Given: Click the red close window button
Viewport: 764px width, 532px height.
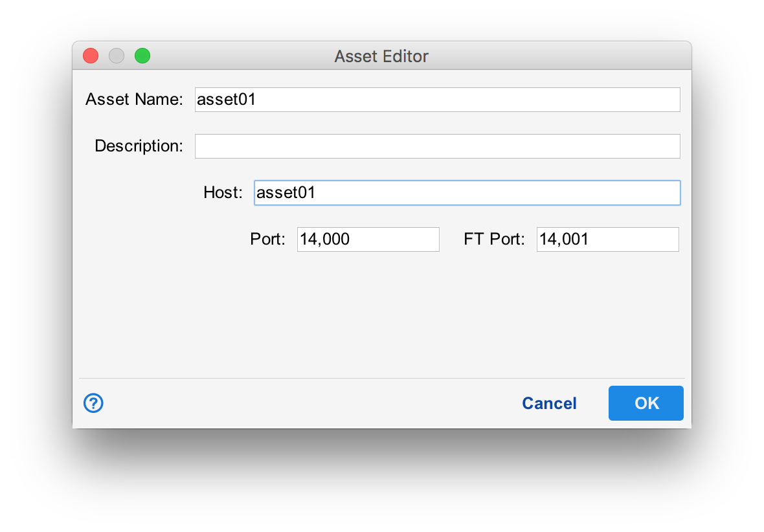Looking at the screenshot, I should click(90, 56).
